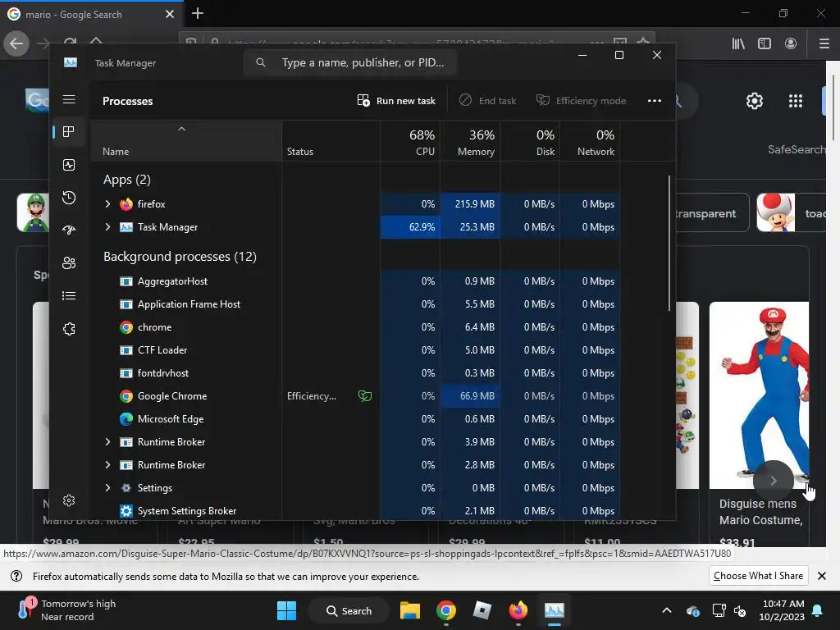Expand Task Manager process group
840x630 pixels.
point(107,227)
